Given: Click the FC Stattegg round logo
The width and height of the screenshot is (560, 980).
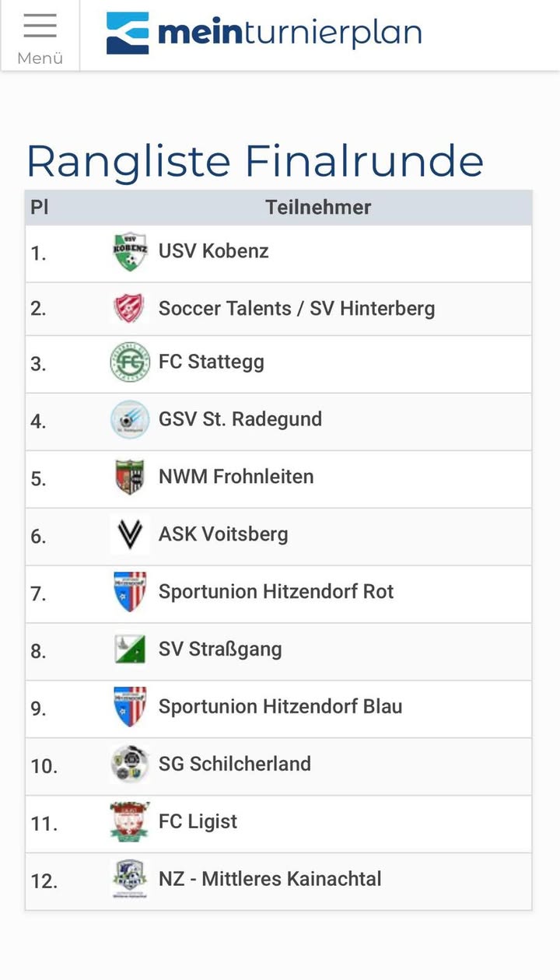Looking at the screenshot, I should (x=130, y=362).
